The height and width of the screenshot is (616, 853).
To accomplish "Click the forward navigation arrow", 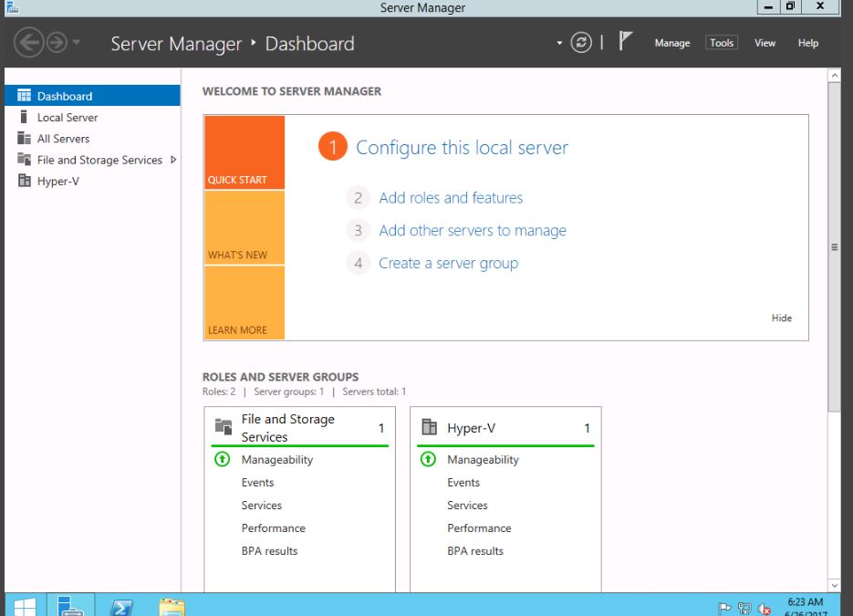I will [57, 43].
